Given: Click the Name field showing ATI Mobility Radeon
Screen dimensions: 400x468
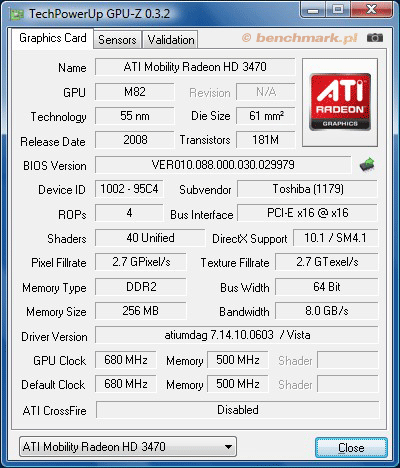Looking at the screenshot, I should (x=195, y=67).
